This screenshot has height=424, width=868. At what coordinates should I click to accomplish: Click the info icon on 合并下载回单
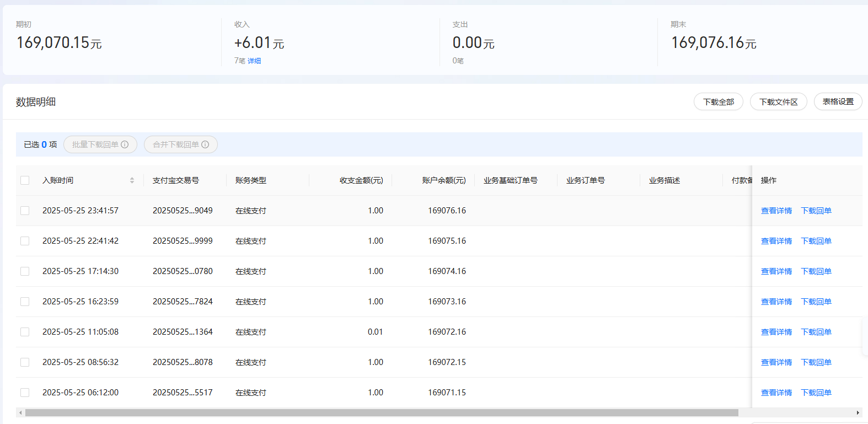tap(205, 144)
